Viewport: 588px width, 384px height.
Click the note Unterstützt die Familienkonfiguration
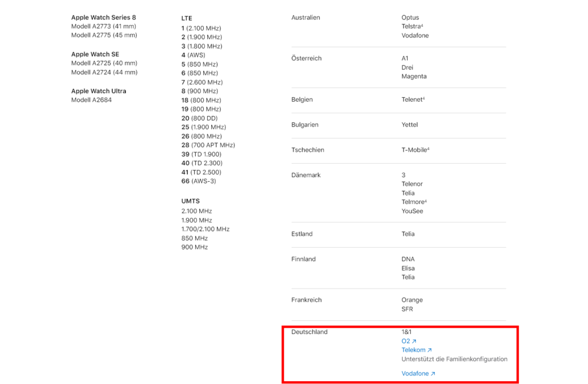(x=455, y=359)
